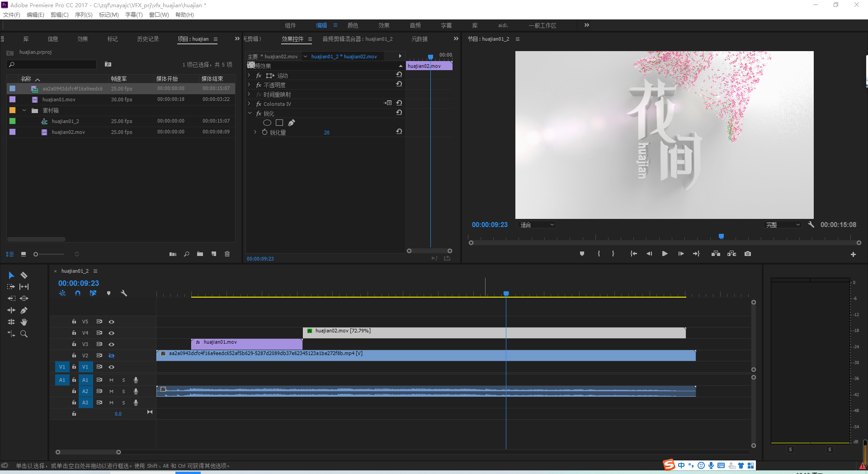
Task: Reset the Colorista IV effect
Action: (x=399, y=103)
